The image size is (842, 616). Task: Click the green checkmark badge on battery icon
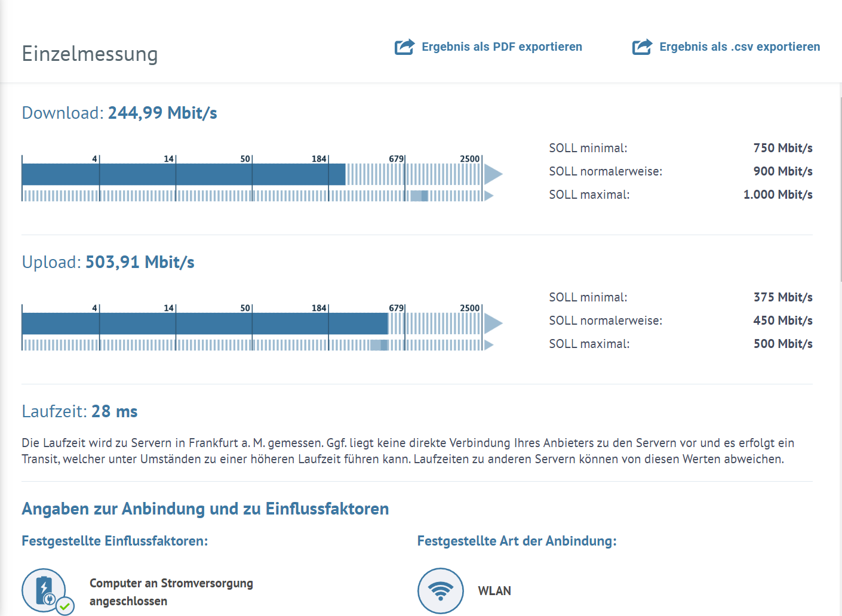(x=65, y=606)
